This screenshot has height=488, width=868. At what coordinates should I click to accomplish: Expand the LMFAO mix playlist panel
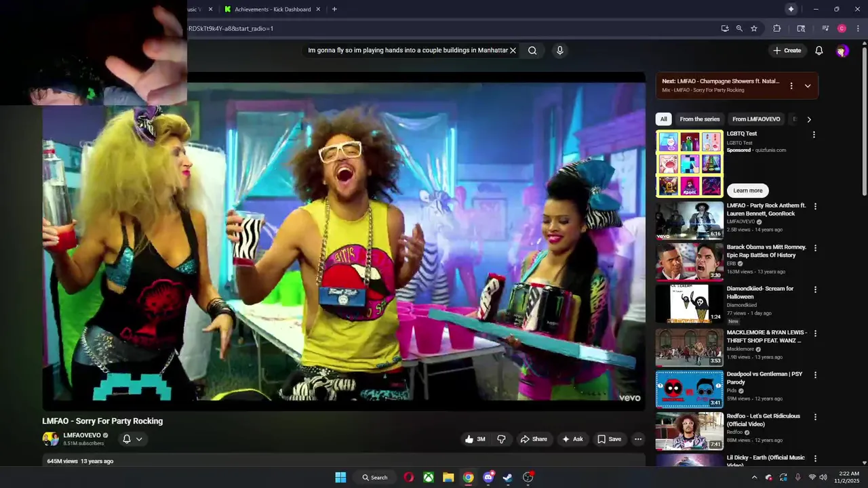[x=808, y=86]
